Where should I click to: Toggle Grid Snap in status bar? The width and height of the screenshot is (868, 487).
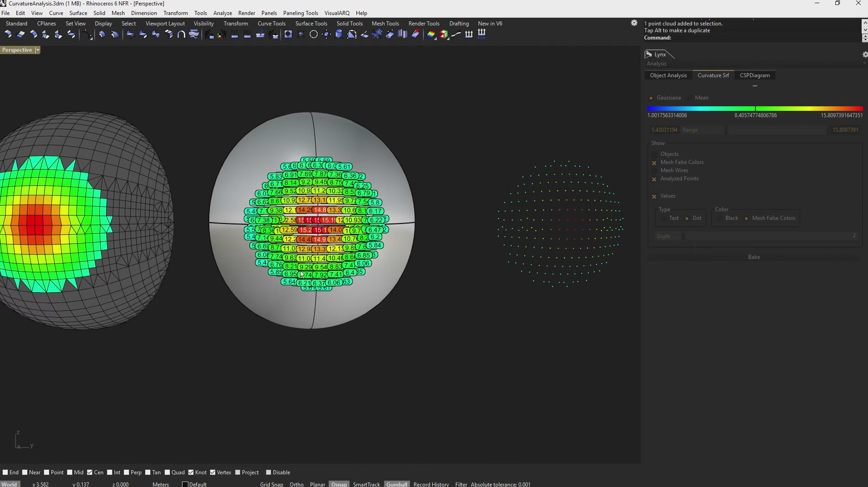(x=271, y=484)
